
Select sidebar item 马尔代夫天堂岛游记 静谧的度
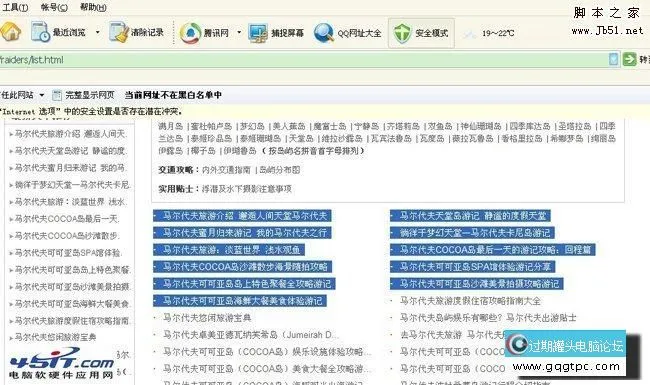point(70,151)
